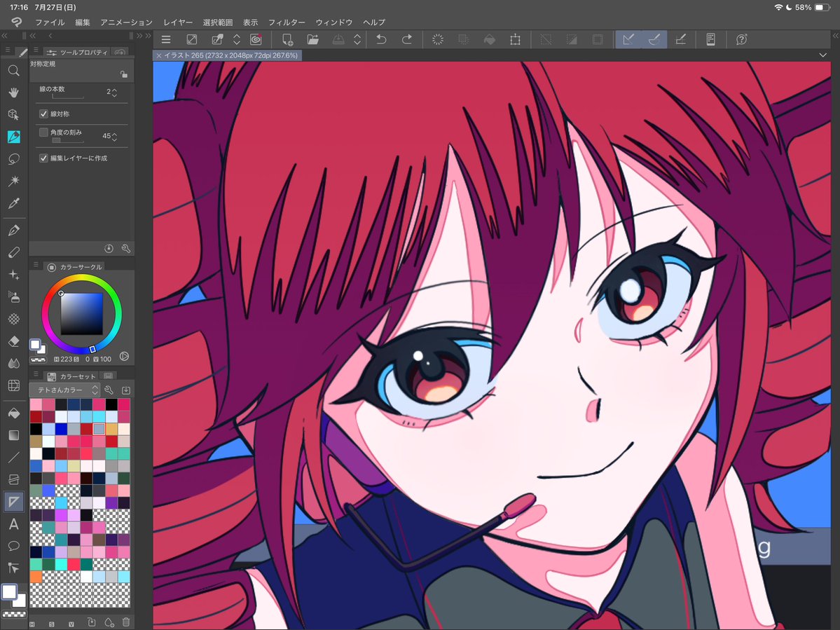
Task: Open the hamburger menu in command bar
Action: [x=166, y=39]
